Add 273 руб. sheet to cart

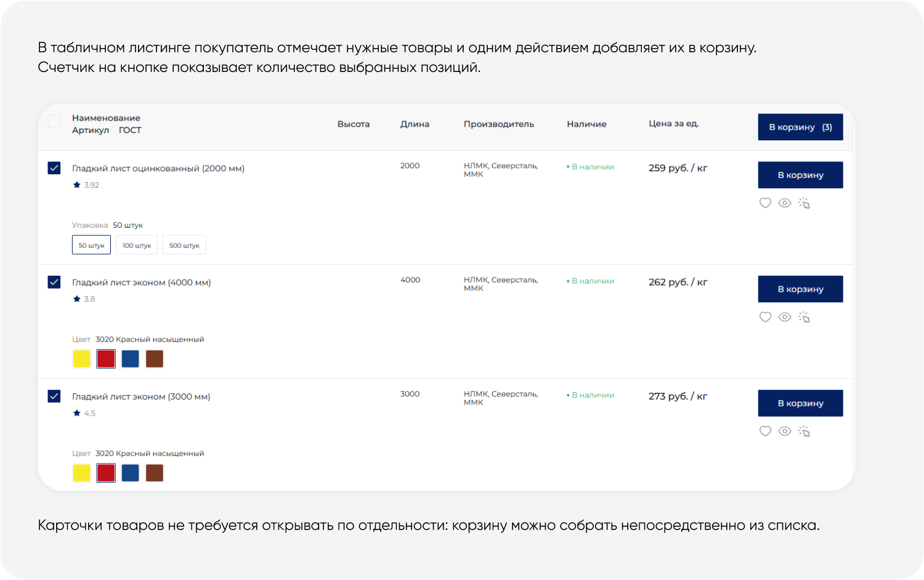[800, 403]
